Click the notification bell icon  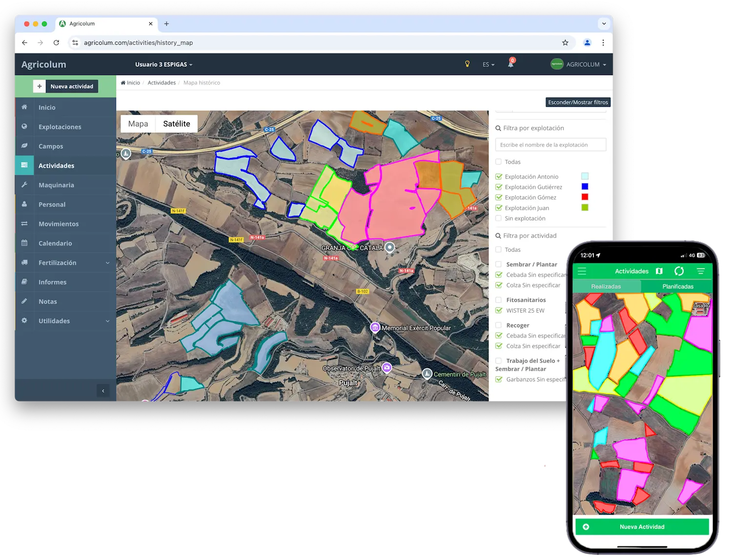pyautogui.click(x=510, y=64)
